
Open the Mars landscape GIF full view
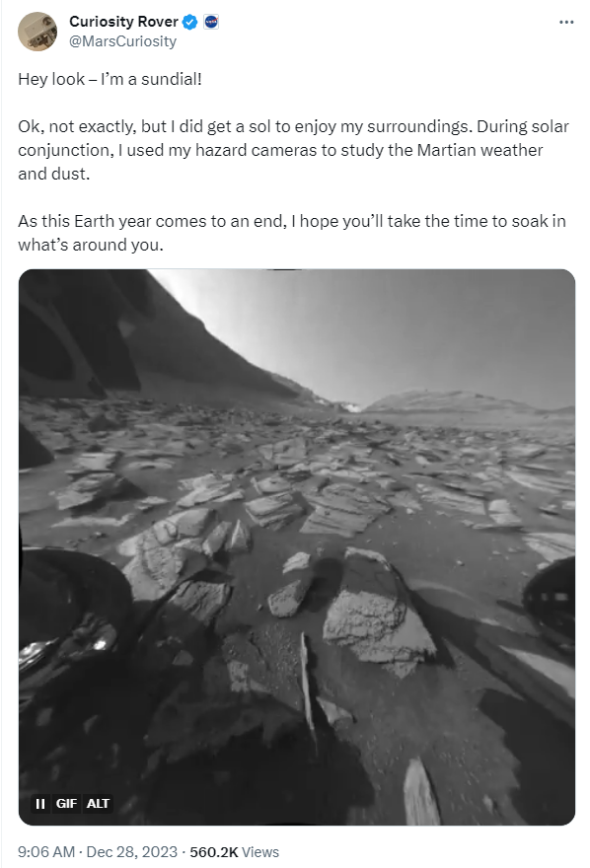[x=297, y=546]
